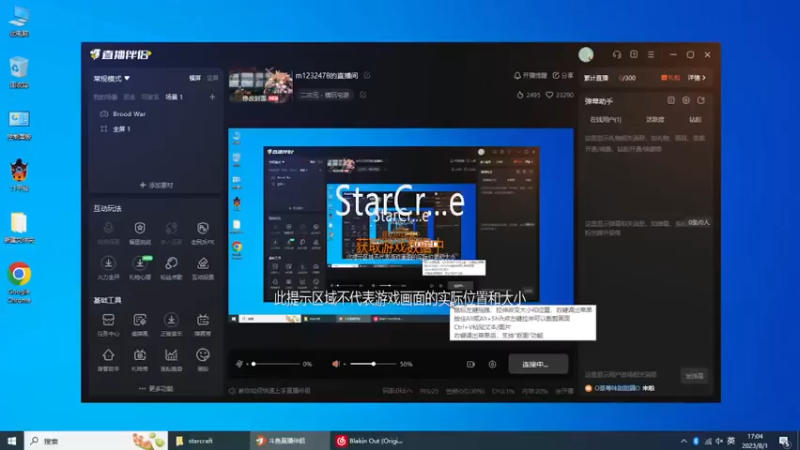Click the 分享 share button
Image resolution: width=800 pixels, height=450 pixels.
click(x=563, y=76)
